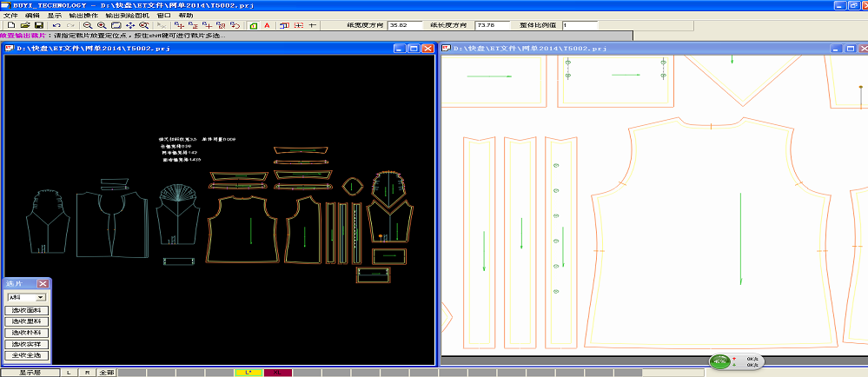Open the 编辑 menu

coord(32,16)
